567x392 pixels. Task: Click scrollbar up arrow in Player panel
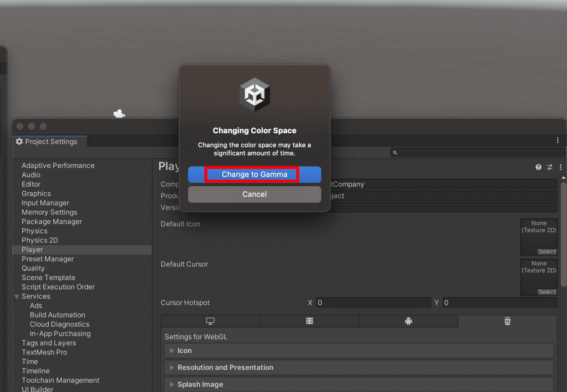tap(564, 178)
